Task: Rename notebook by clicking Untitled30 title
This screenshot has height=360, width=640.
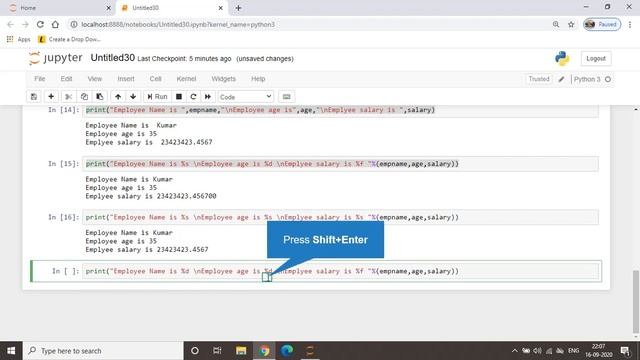Action: pyautogui.click(x=112, y=58)
